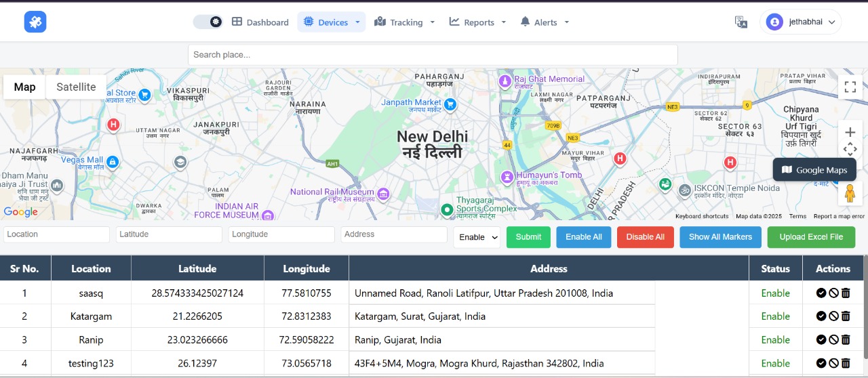Click the app logo icon in header

point(35,22)
